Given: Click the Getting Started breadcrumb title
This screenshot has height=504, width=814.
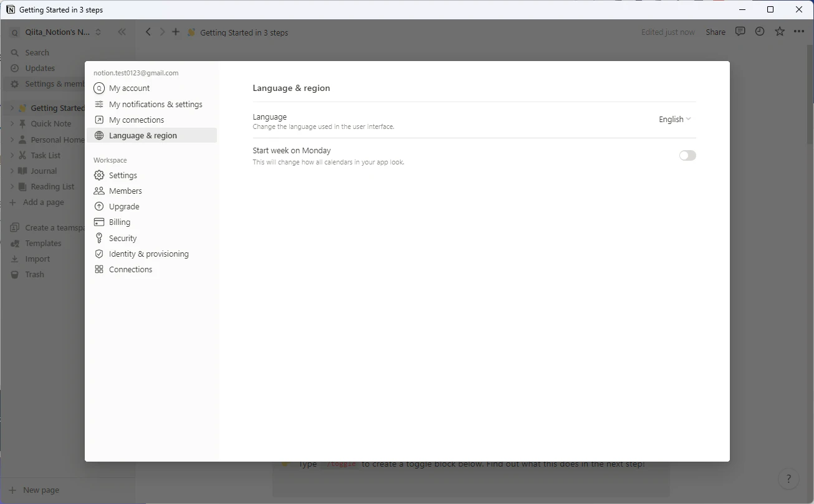Looking at the screenshot, I should pos(244,32).
